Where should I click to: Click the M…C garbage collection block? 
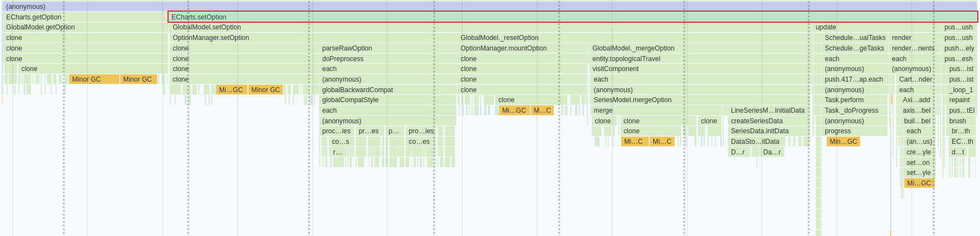coord(542,111)
